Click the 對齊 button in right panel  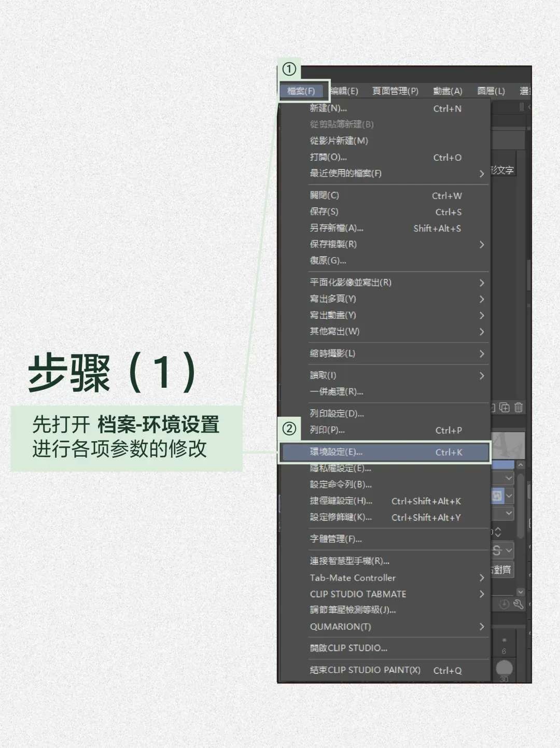pyautogui.click(x=501, y=570)
